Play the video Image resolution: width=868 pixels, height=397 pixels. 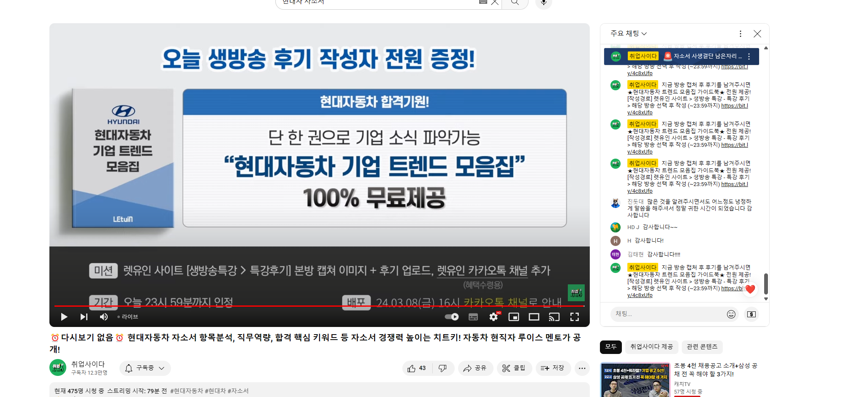[x=64, y=317]
